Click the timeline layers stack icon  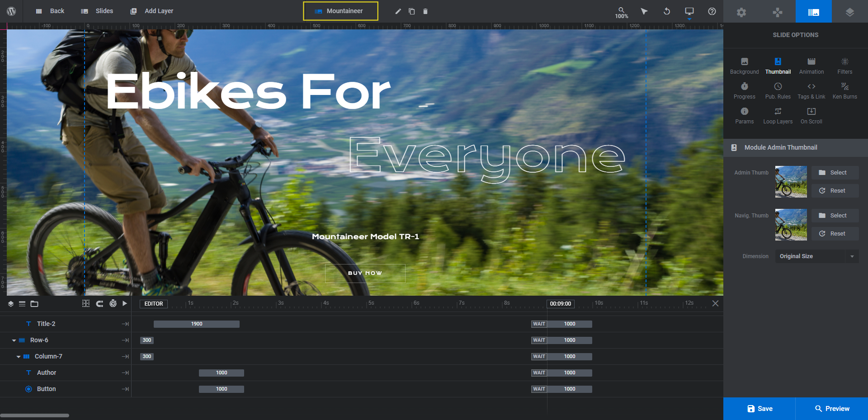(x=11, y=304)
